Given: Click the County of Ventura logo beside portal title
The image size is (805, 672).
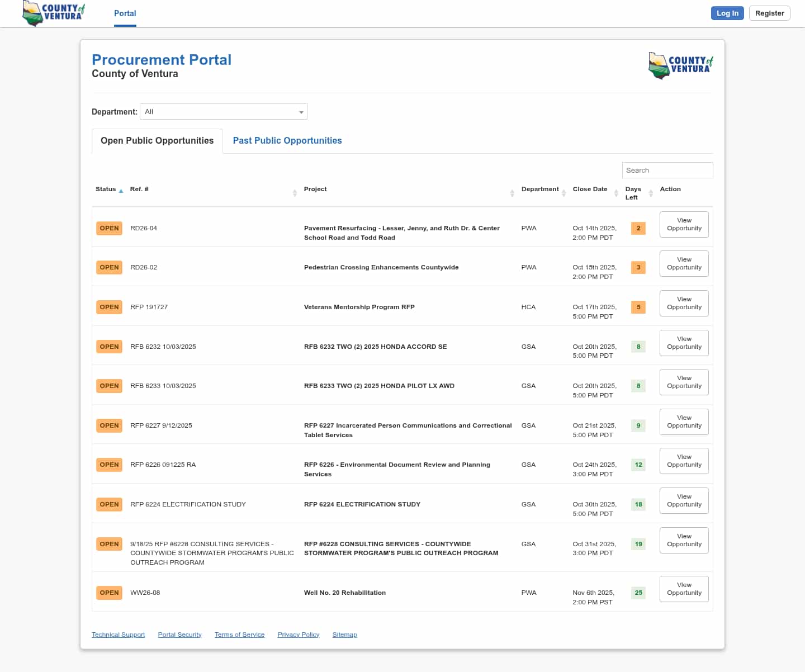Looking at the screenshot, I should tap(680, 65).
